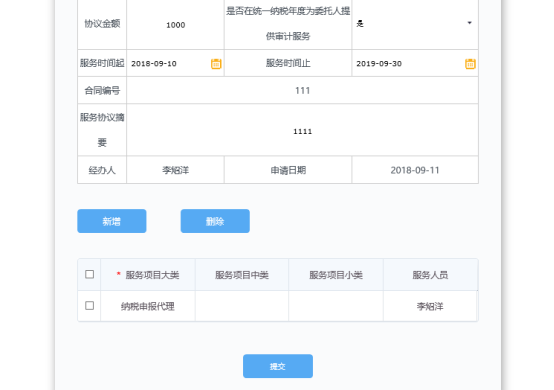
Task: Click the 纳税申报代理 table cell
Action: pyautogui.click(x=148, y=306)
